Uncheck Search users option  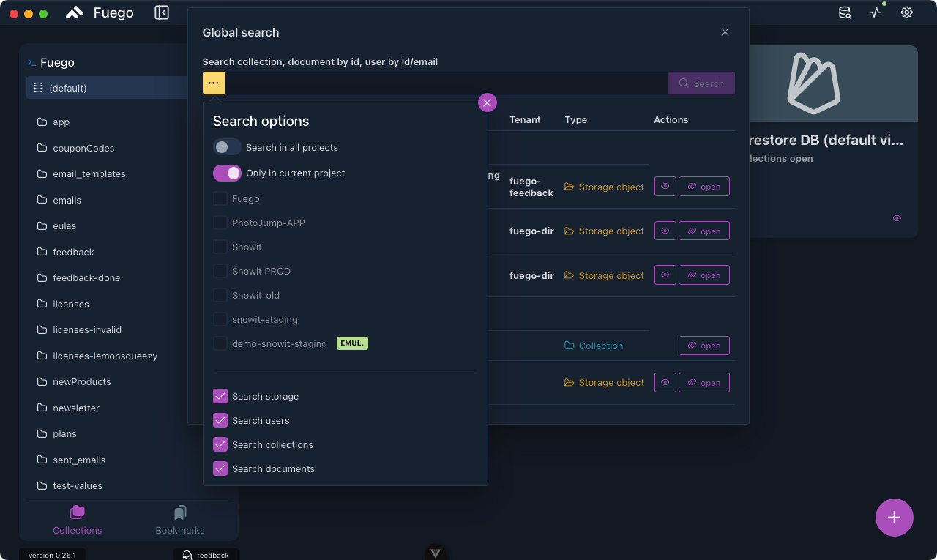(220, 420)
